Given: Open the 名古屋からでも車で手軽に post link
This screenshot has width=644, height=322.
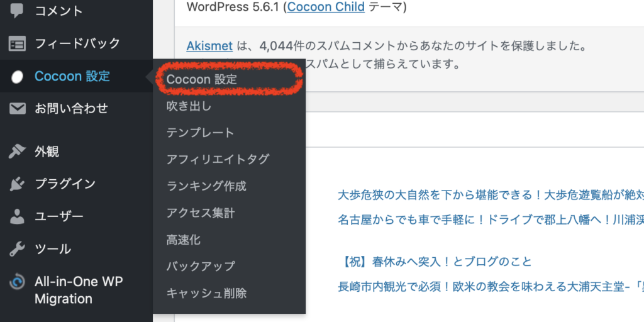Looking at the screenshot, I should 491,218.
